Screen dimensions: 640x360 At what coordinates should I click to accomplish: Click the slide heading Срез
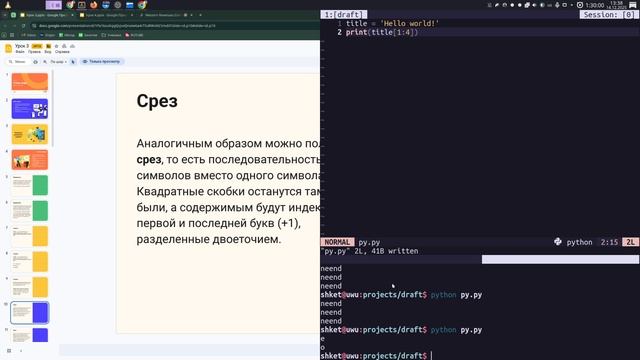click(x=157, y=101)
